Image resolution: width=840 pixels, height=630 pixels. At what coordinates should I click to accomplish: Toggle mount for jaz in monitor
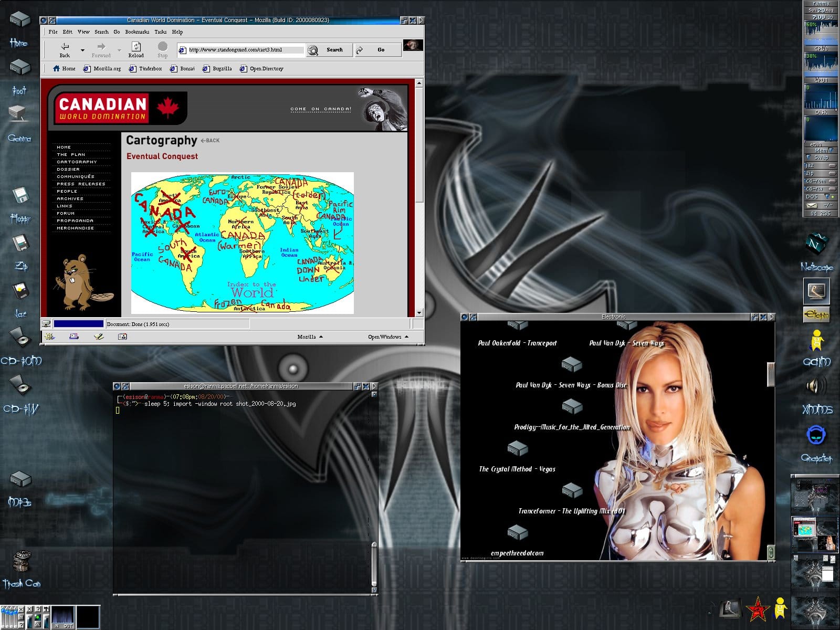tap(832, 165)
